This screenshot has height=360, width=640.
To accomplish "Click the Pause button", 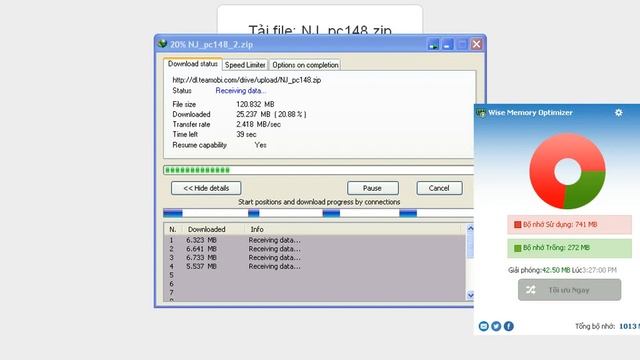I will (372, 188).
